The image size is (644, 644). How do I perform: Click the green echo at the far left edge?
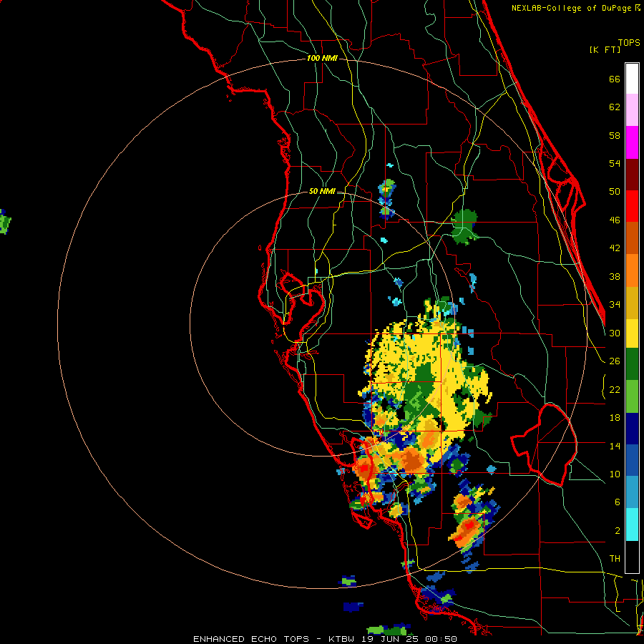pos(4,222)
